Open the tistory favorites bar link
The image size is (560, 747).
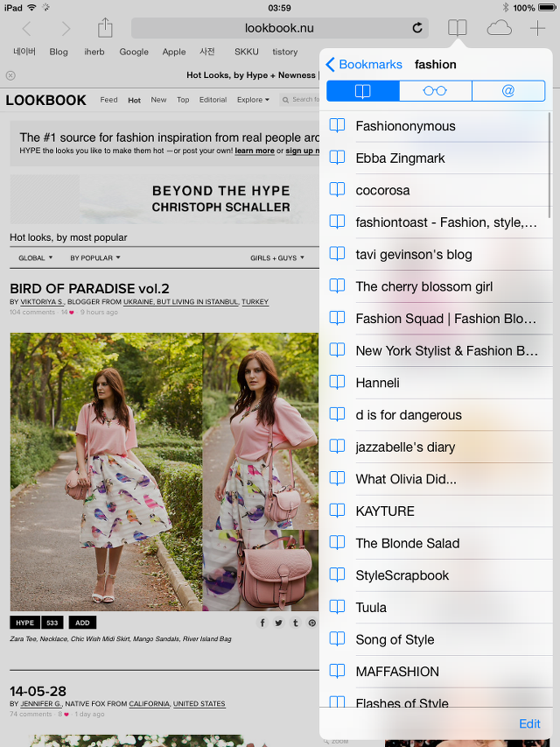tap(284, 52)
